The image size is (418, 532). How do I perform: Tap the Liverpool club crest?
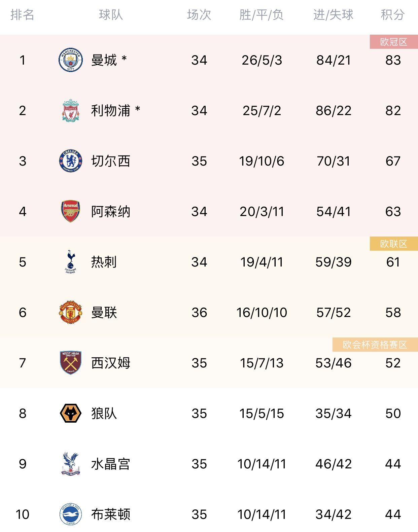tap(71, 110)
